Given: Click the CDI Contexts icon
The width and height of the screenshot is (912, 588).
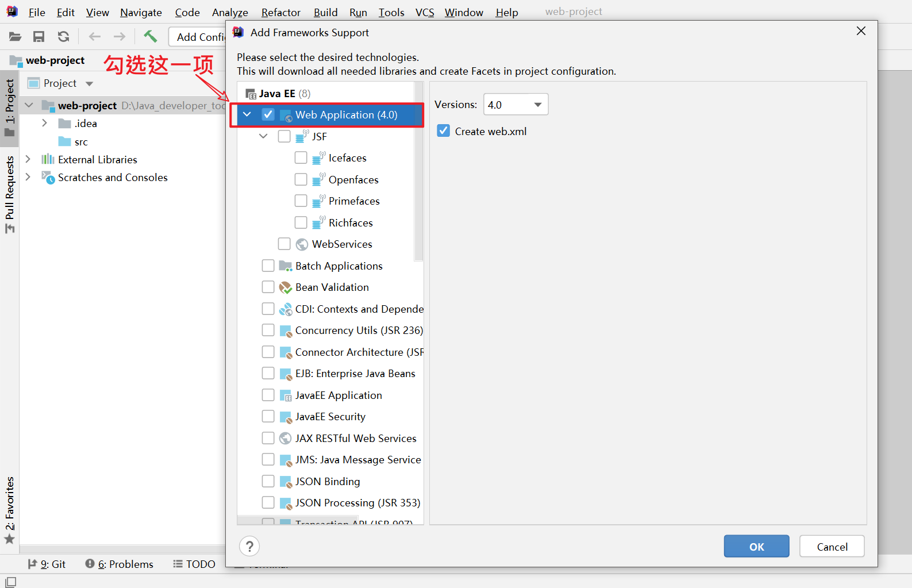Looking at the screenshot, I should click(285, 309).
